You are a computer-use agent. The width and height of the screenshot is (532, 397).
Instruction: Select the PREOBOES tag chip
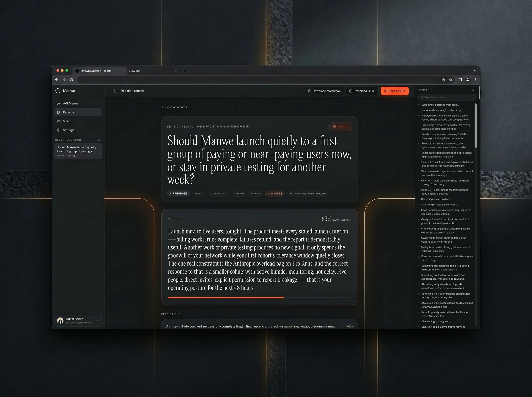pos(179,193)
